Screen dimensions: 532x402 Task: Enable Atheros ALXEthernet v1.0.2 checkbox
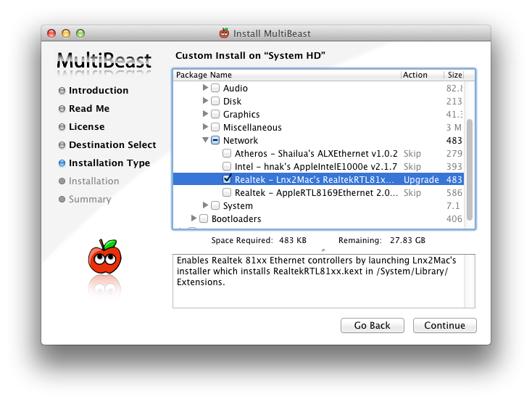[x=227, y=153]
